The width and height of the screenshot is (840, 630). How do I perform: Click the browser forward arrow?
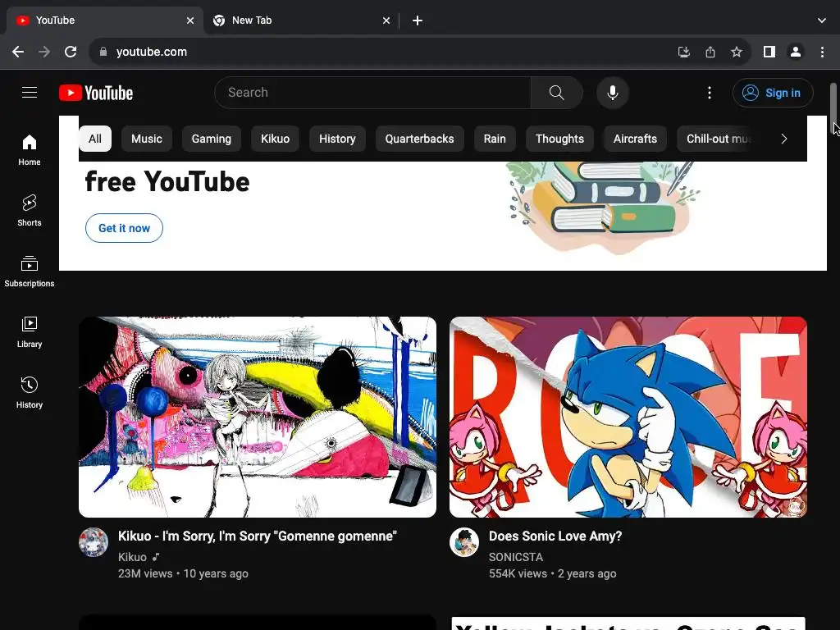click(44, 52)
